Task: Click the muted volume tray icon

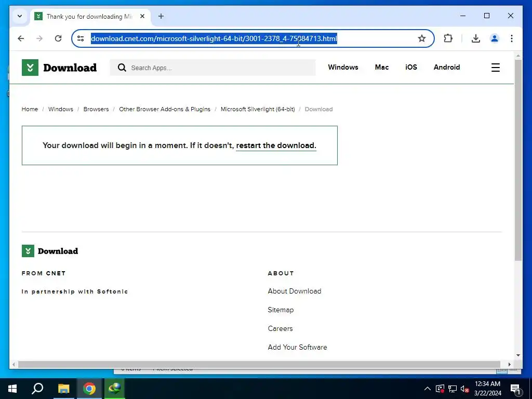Action: tap(465, 389)
